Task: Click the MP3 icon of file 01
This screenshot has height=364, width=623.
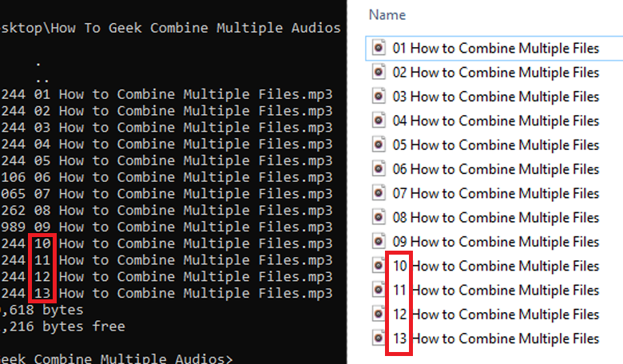Action: tap(379, 49)
